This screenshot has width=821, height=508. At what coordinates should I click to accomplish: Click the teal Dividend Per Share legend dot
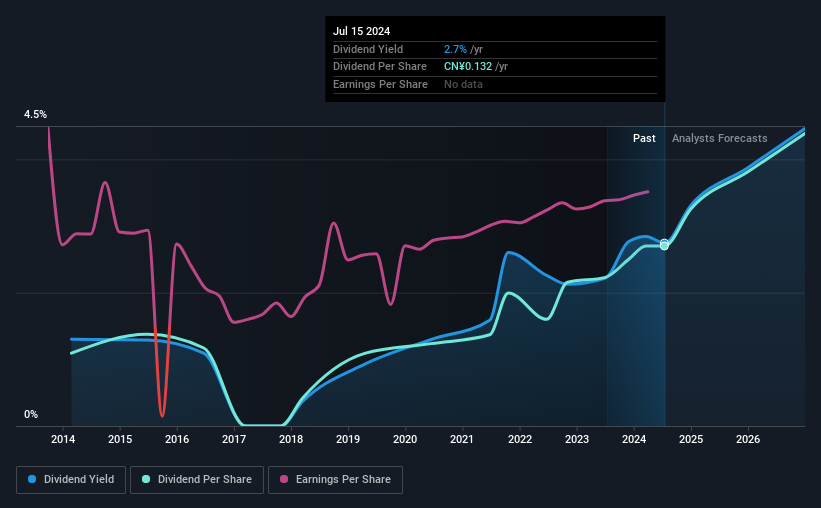[x=146, y=479]
